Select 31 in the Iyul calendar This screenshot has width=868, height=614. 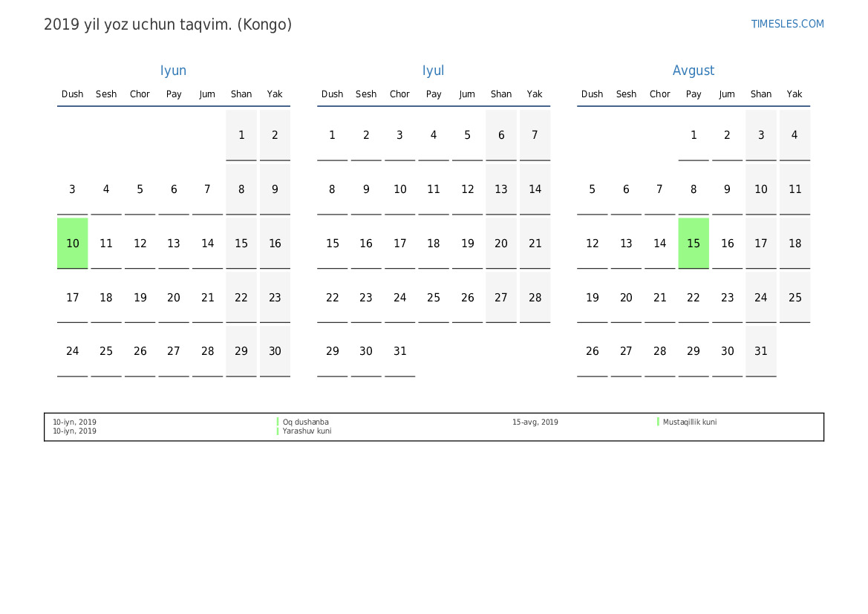click(400, 351)
